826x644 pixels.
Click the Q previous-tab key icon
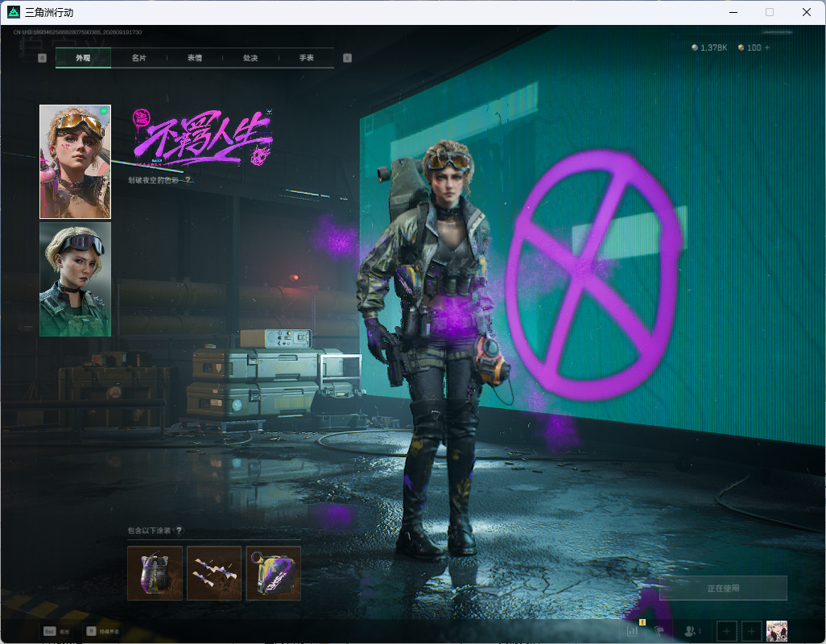[x=43, y=58]
